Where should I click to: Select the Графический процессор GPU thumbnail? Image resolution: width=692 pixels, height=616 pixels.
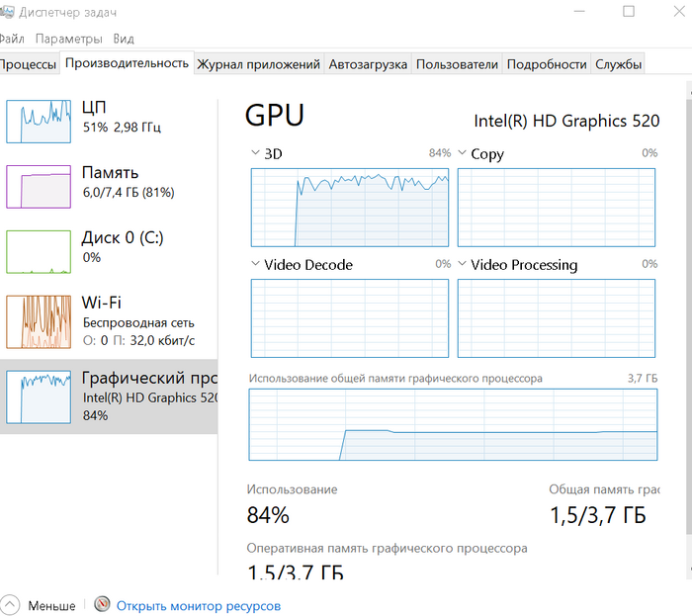point(39,396)
